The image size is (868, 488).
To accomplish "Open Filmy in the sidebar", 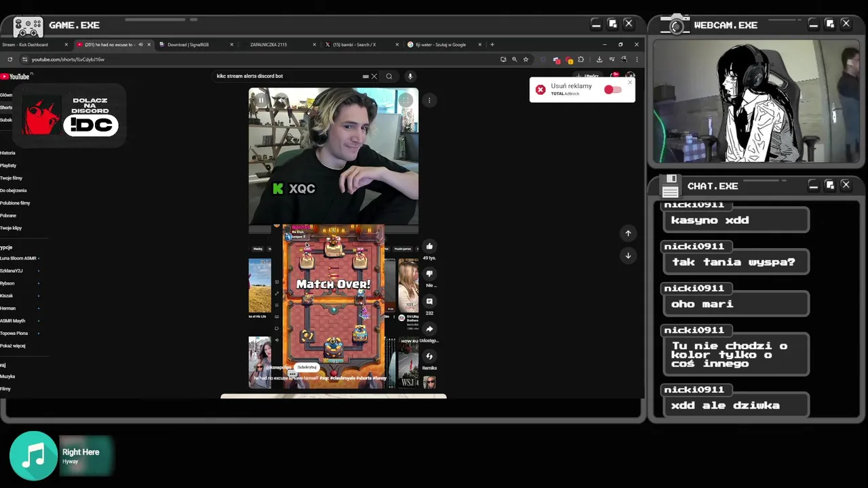I will 5,389.
